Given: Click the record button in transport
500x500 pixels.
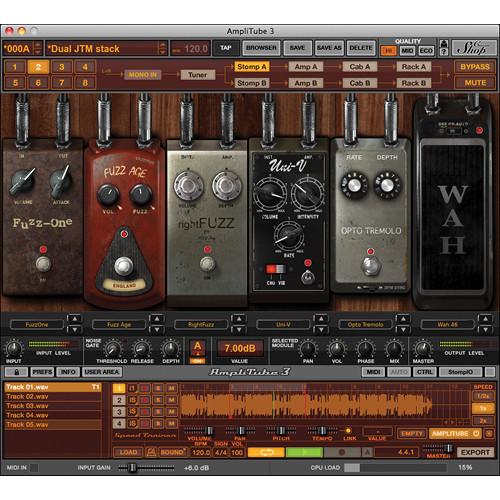Looking at the screenshot, I should [x=342, y=452].
